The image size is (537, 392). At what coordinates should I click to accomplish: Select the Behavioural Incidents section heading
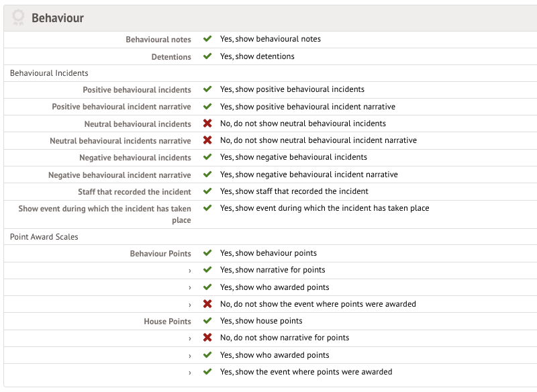click(49, 73)
